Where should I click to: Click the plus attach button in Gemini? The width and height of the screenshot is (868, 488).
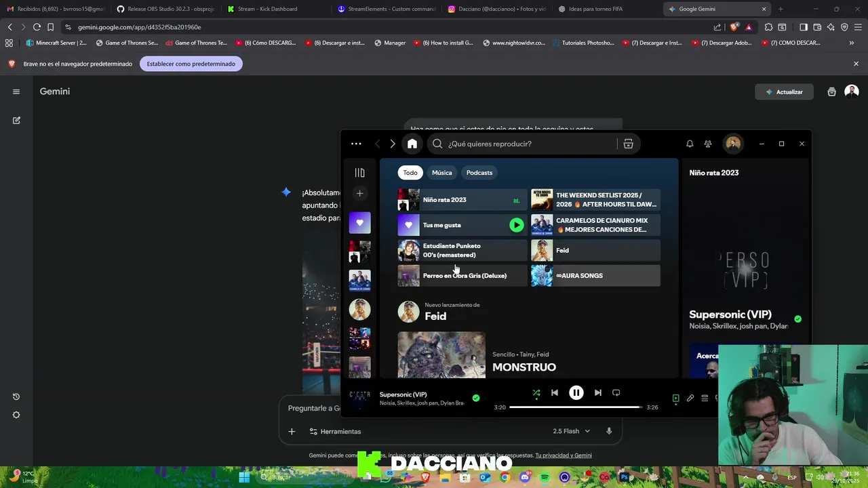292,432
